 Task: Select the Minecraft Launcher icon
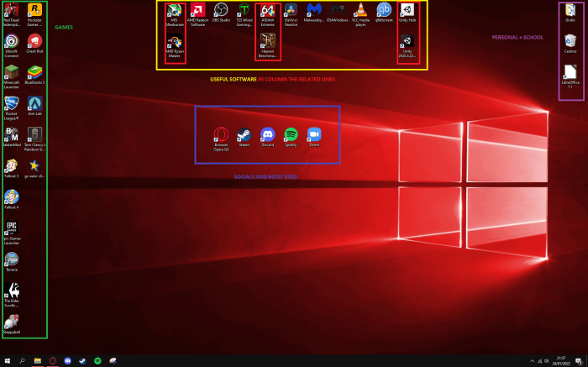pos(11,76)
